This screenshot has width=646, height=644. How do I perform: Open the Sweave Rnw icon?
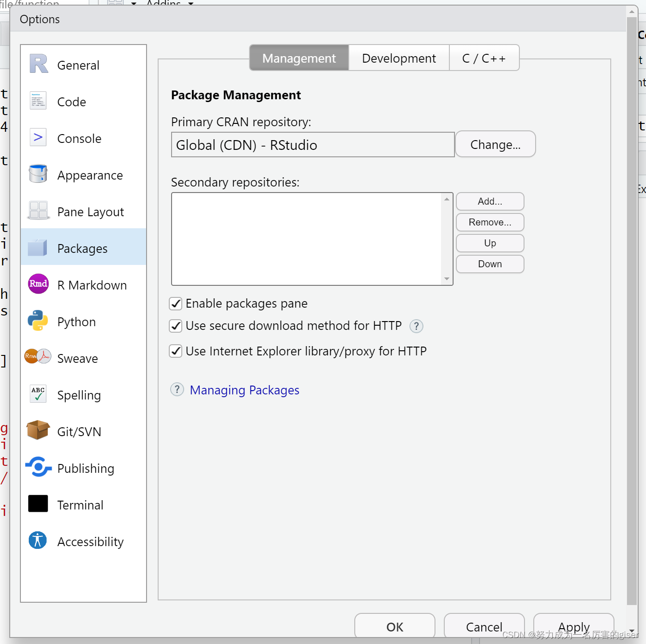point(38,356)
